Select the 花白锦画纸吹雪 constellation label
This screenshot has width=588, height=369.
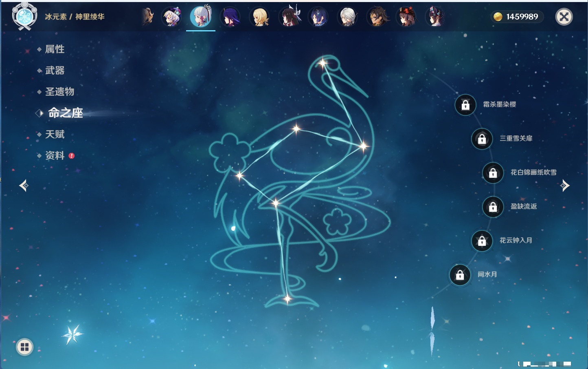click(533, 172)
